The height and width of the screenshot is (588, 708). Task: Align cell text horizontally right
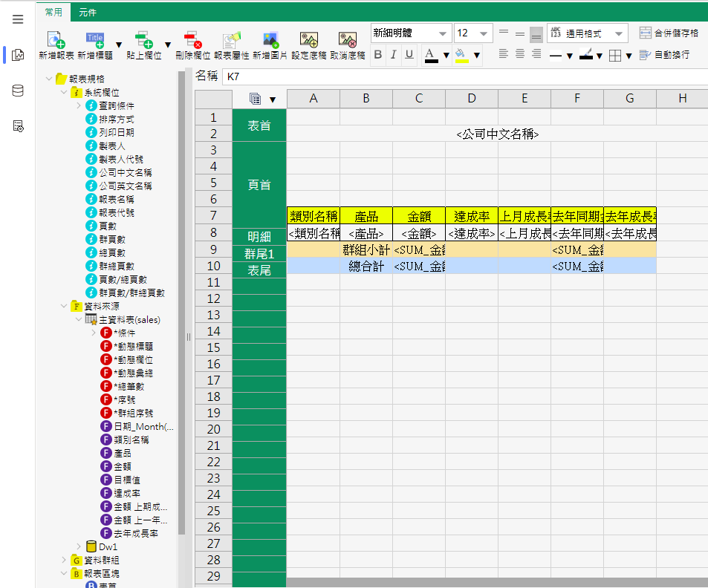click(536, 54)
